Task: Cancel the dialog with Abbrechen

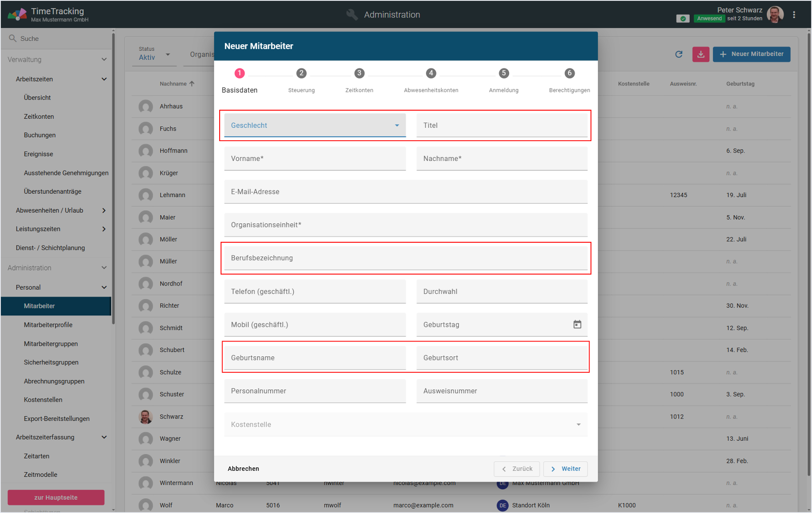Action: 243,469
